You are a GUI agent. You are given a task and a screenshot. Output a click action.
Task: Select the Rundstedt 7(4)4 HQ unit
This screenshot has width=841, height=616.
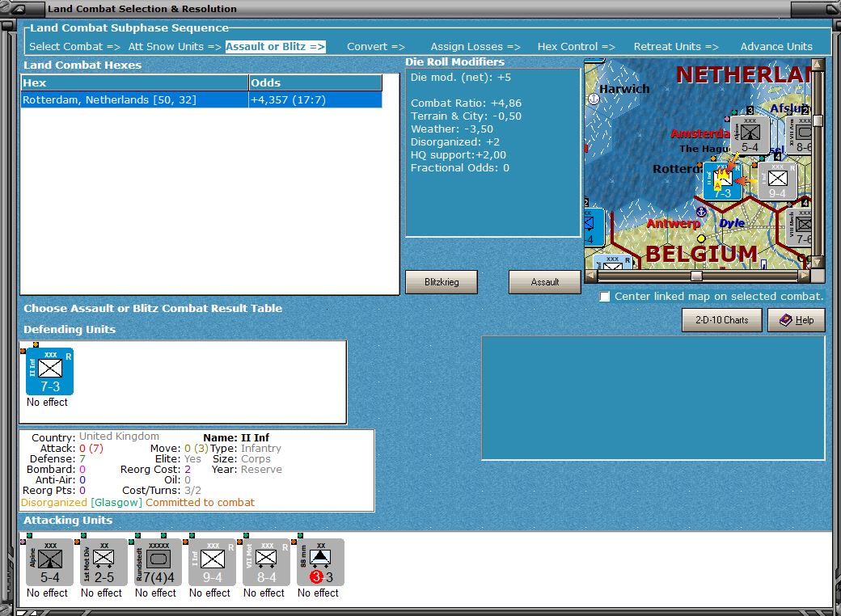[x=158, y=562]
